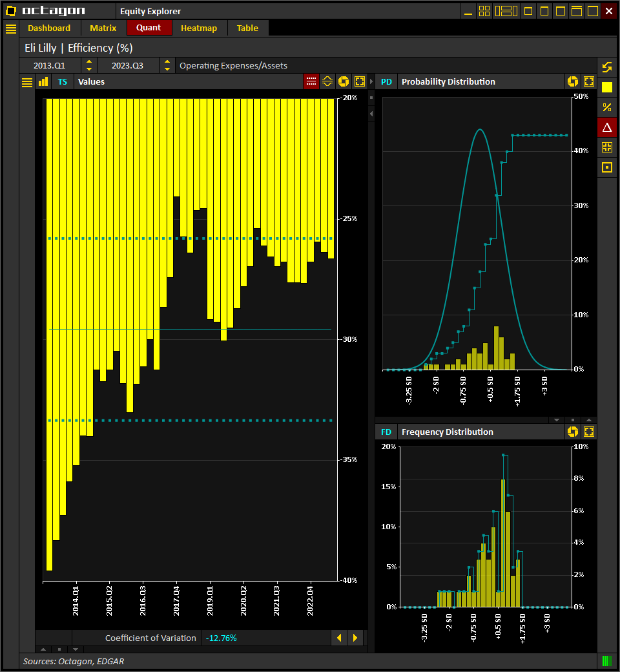The width and height of the screenshot is (620, 672).
Task: Collapse right panels using the arrow beside Values toolbar
Action: [x=371, y=81]
